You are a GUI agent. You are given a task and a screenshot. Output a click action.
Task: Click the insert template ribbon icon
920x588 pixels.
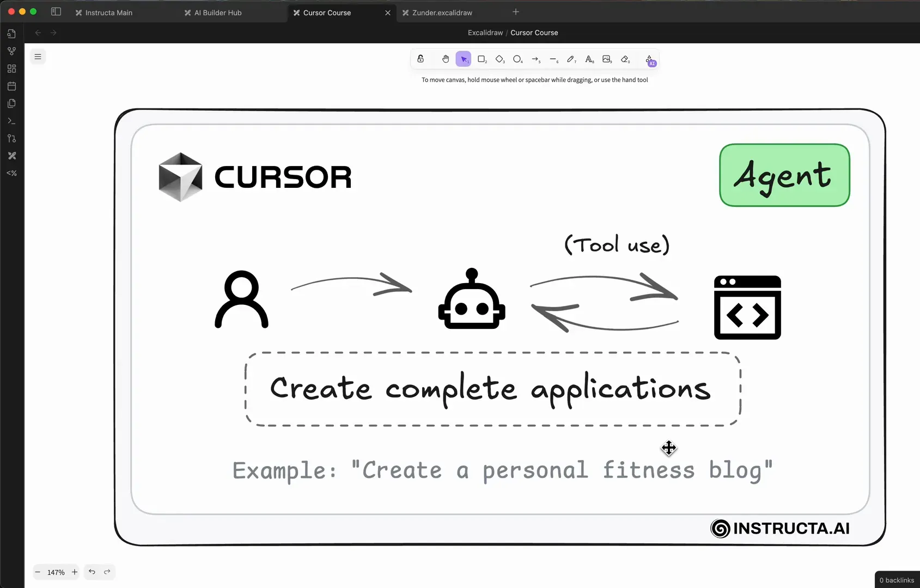(x=11, y=103)
